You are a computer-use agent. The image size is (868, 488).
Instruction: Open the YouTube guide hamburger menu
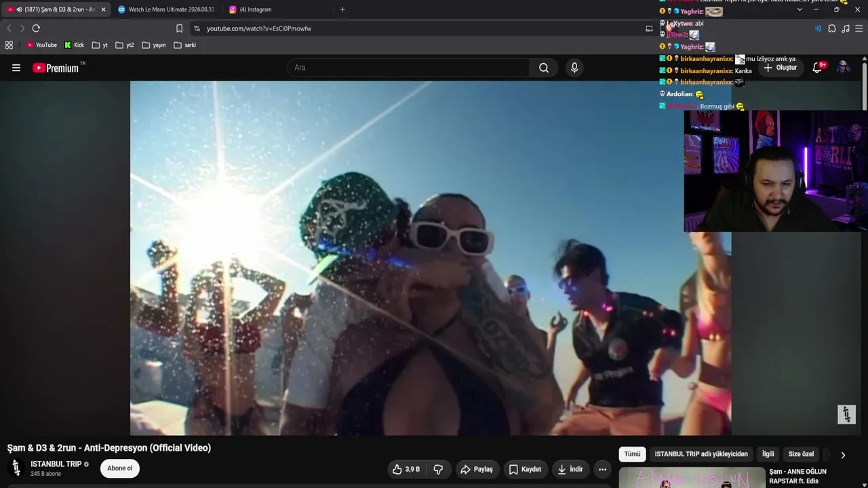click(16, 68)
